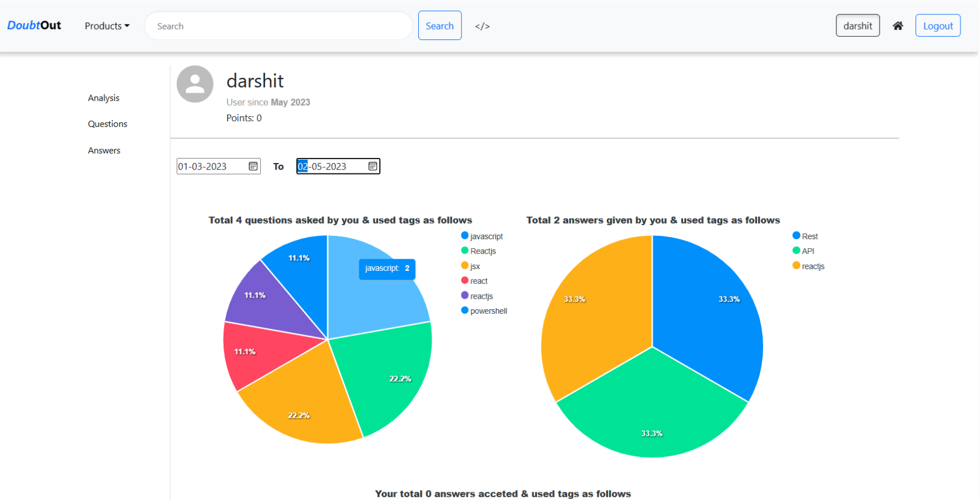Open the code editor </> icon

coord(482,26)
